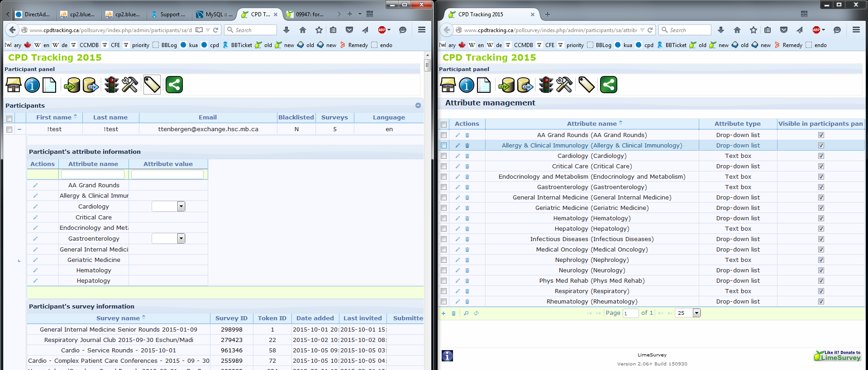This screenshot has width=868, height=370.
Task: Open the blacklist traffic light icon above Attribute management
Action: pyautogui.click(x=546, y=85)
